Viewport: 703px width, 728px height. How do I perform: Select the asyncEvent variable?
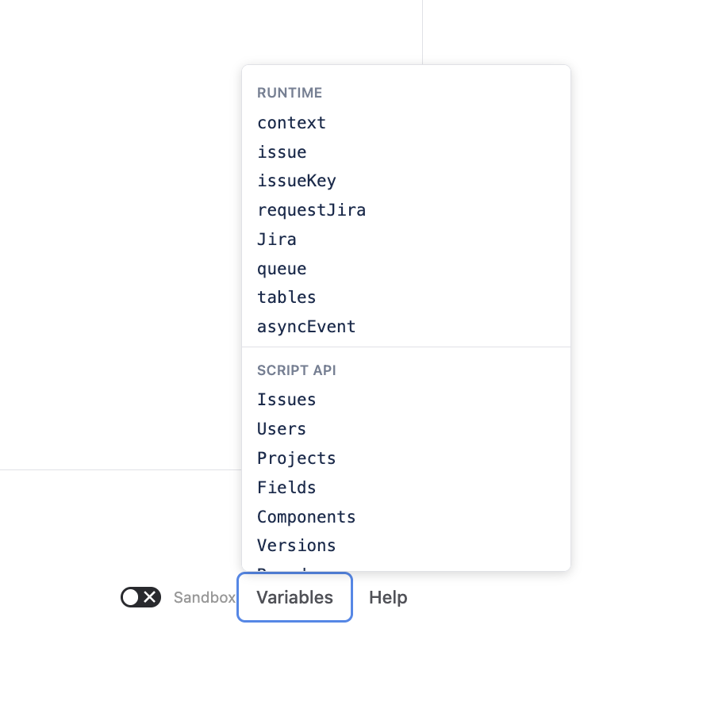coord(306,327)
